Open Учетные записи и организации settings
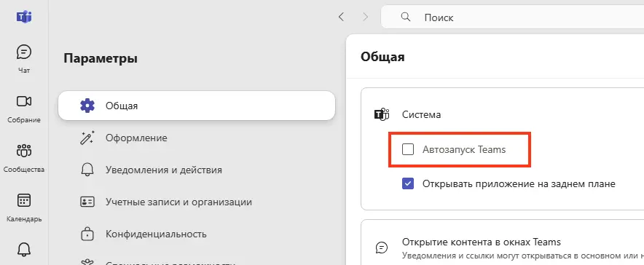 (197, 202)
